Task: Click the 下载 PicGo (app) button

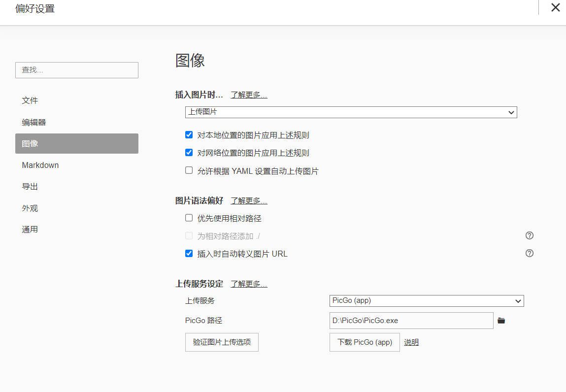Action: [365, 342]
